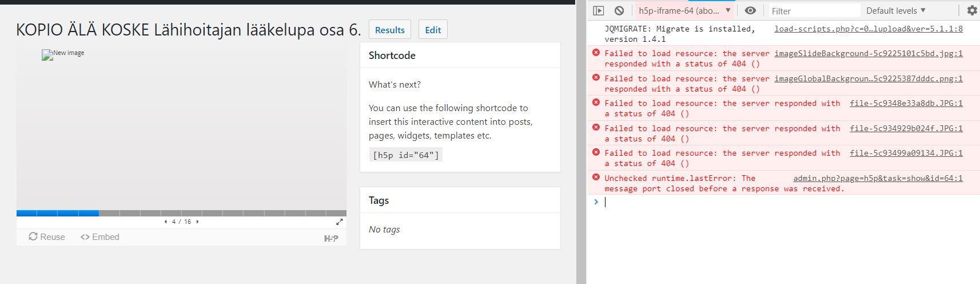Click the broken New image placeholder
The height and width of the screenshot is (284, 980).
[x=63, y=54]
